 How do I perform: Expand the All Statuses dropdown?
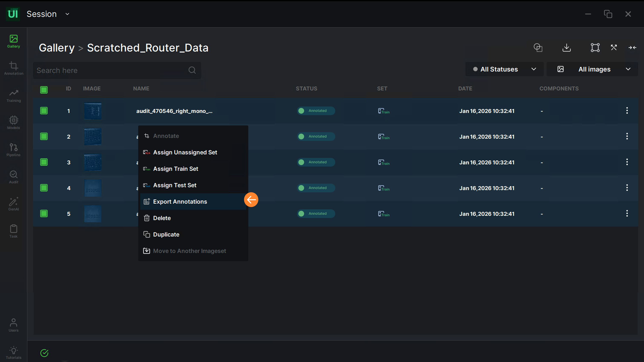click(x=504, y=69)
